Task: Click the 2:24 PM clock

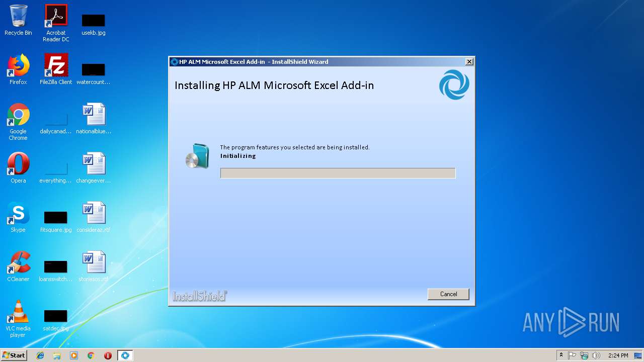Action: tap(618, 355)
